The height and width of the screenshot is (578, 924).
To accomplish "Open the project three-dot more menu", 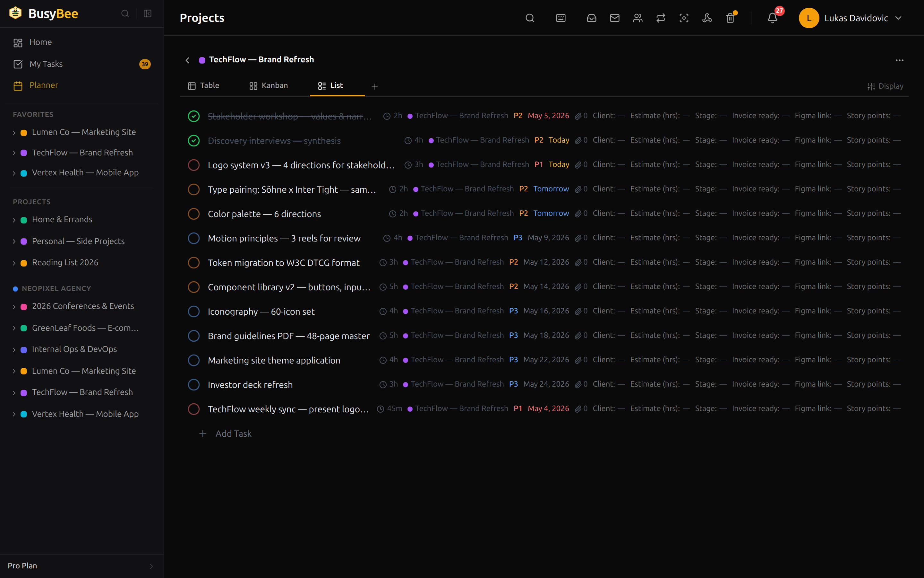I will pos(899,60).
